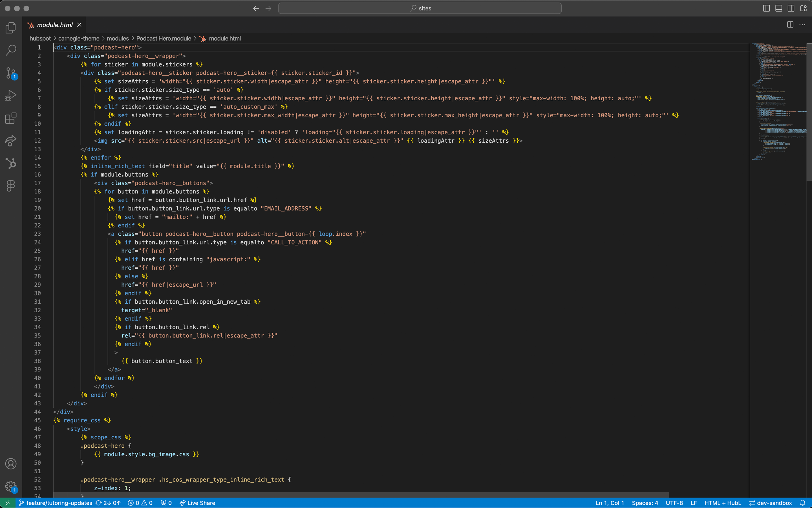
Task: Toggle the secondary side bar visibility
Action: pos(791,8)
